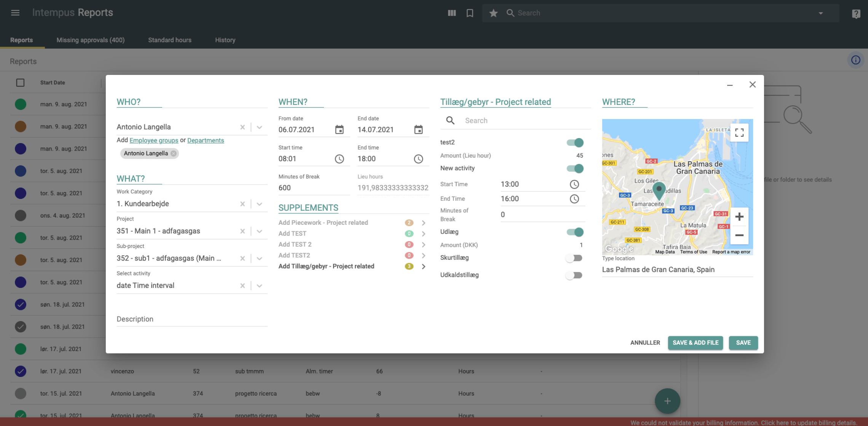
Task: Expand the Project dropdown
Action: coord(259,231)
